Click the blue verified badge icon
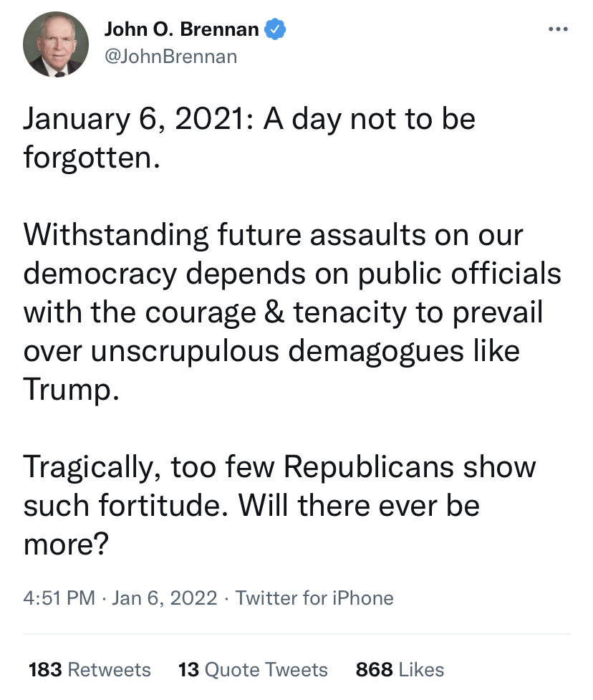This screenshot has height=700, width=593. pyautogui.click(x=276, y=30)
